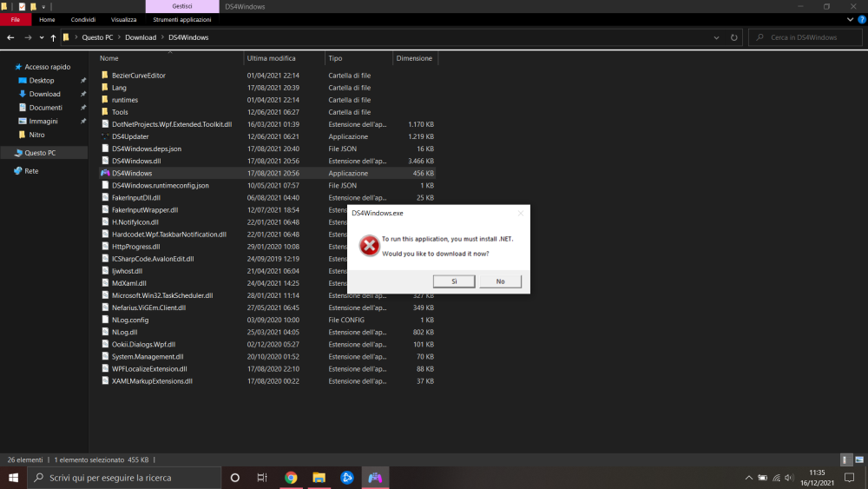868x489 pixels.
Task: Click the Lang folder icon
Action: (x=105, y=88)
